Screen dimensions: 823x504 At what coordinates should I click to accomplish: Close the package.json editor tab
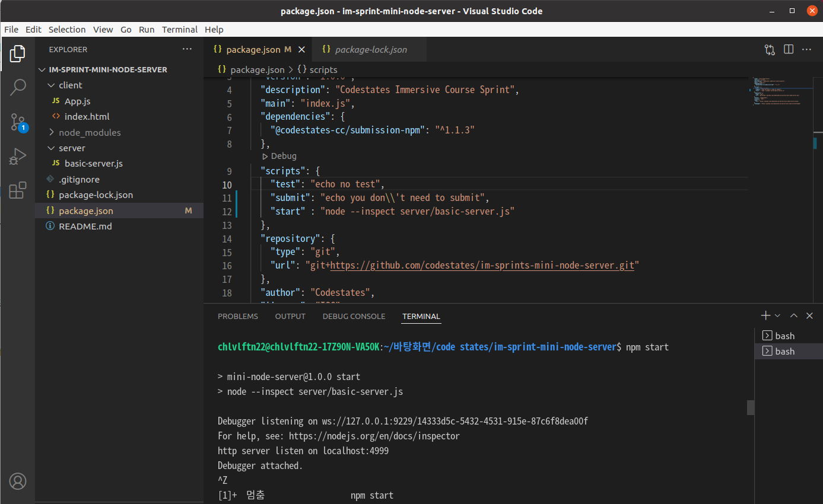pos(302,50)
